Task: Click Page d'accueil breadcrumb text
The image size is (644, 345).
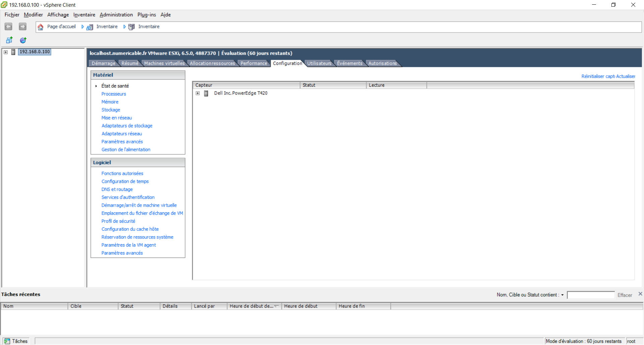Action: tap(61, 27)
